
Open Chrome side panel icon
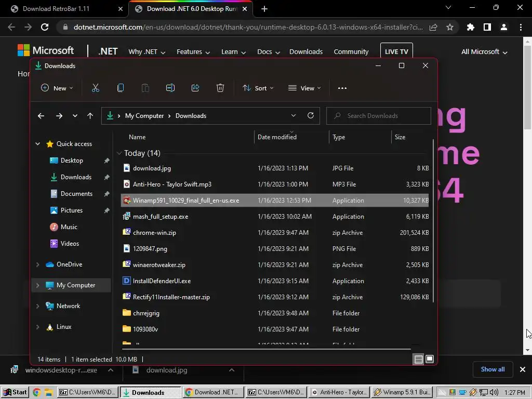pos(487,27)
